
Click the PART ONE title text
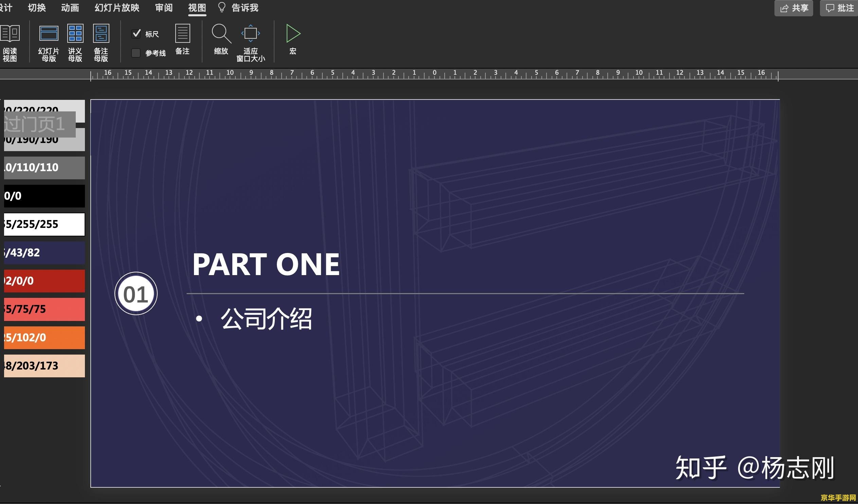click(x=266, y=265)
